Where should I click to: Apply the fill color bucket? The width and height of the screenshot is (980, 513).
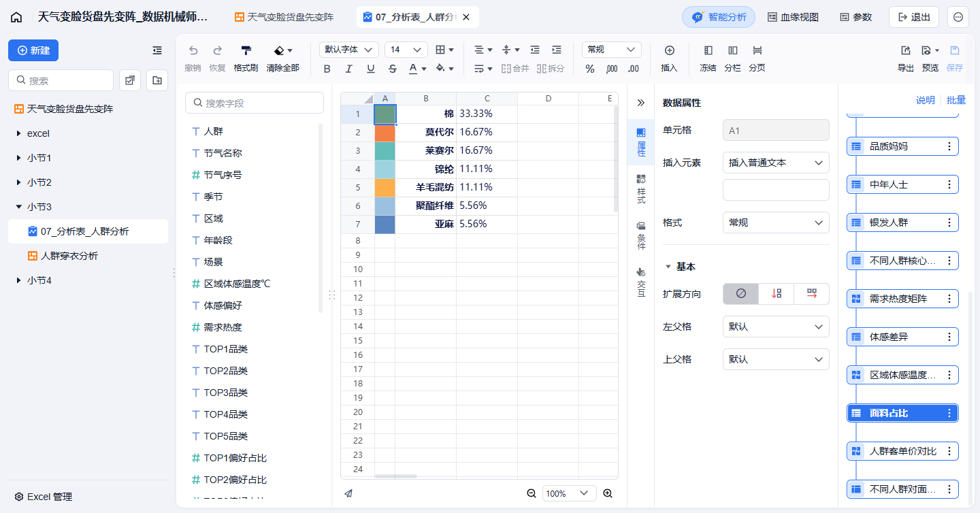pos(444,68)
